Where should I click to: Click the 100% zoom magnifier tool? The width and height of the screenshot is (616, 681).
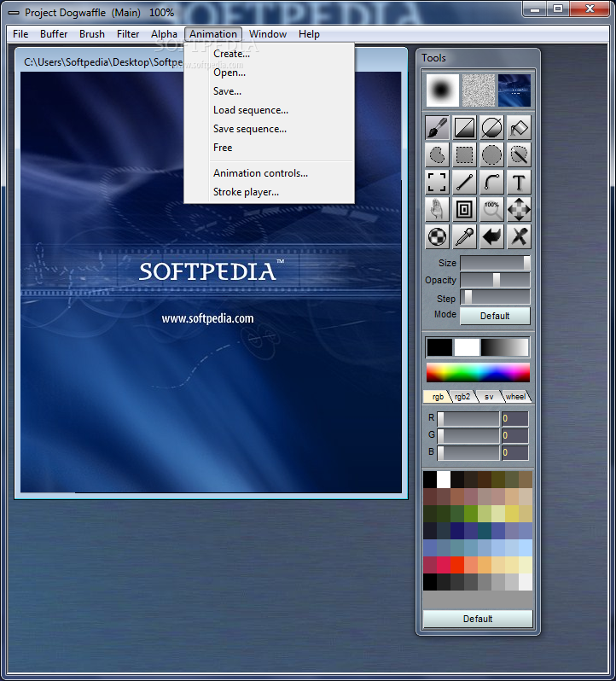pos(491,210)
